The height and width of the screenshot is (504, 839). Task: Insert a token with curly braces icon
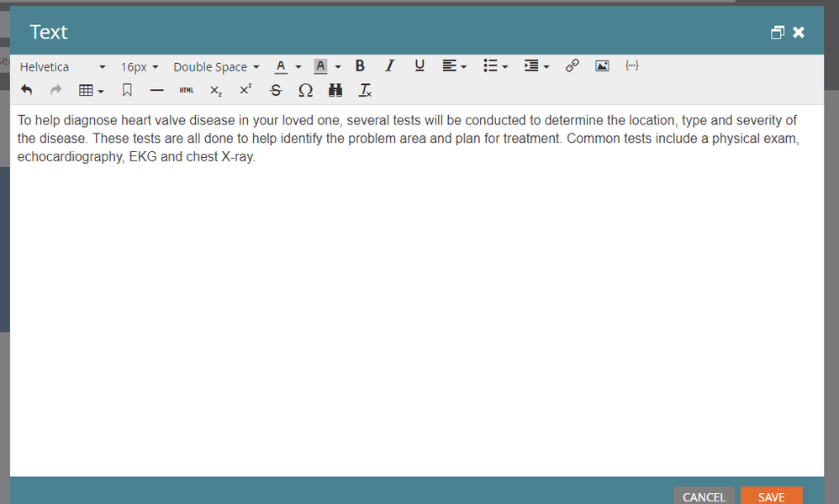point(632,66)
